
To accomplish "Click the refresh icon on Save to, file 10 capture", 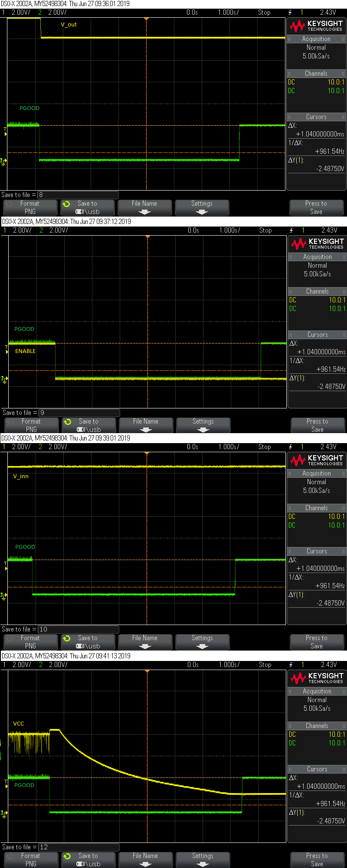I will tap(67, 638).
